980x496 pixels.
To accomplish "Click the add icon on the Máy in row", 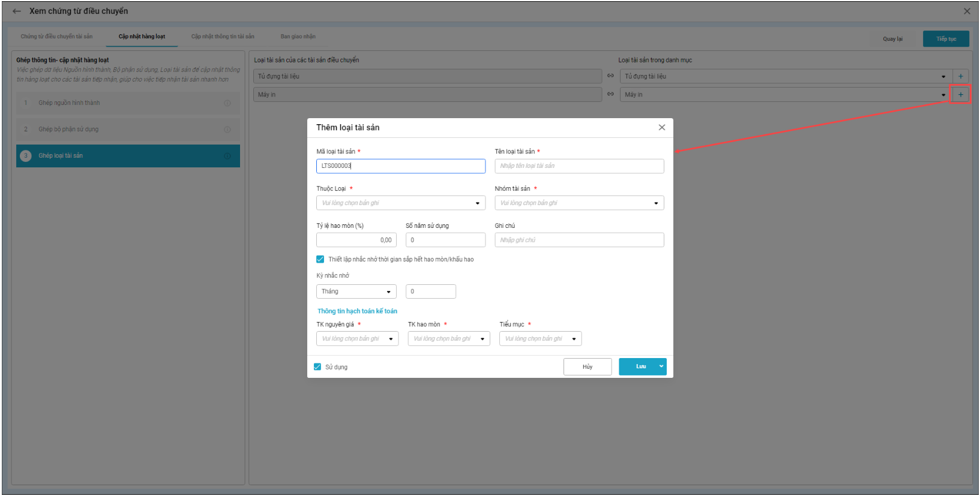I will (x=961, y=94).
